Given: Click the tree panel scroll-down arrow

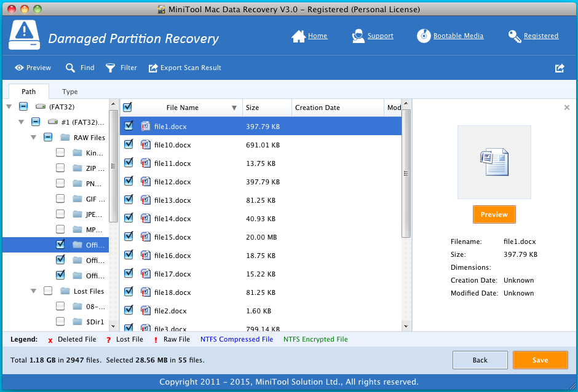Looking at the screenshot, I should [113, 326].
